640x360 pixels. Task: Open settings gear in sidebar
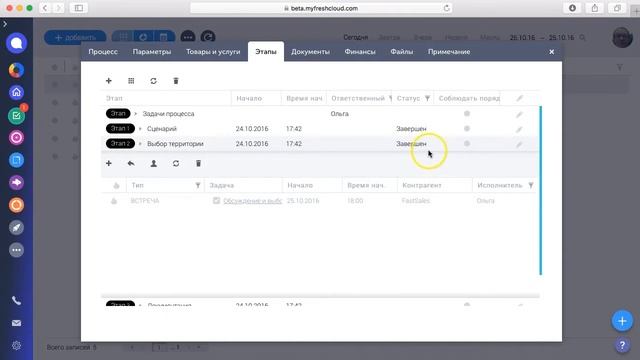coord(16,346)
